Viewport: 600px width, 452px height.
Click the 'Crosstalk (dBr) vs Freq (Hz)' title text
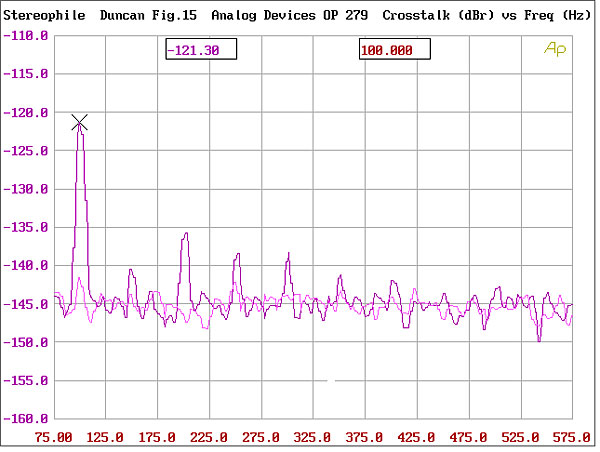point(487,15)
